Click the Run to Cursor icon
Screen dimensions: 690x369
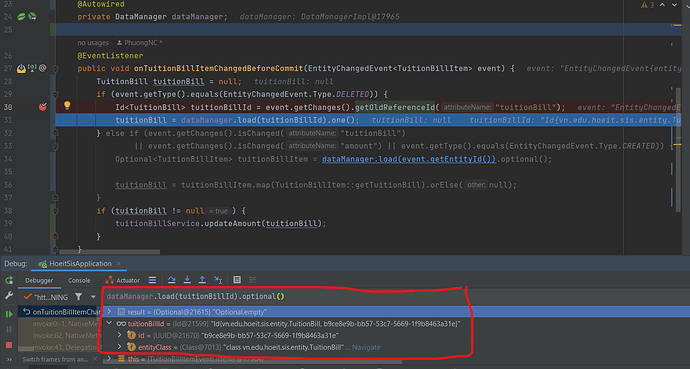218,280
